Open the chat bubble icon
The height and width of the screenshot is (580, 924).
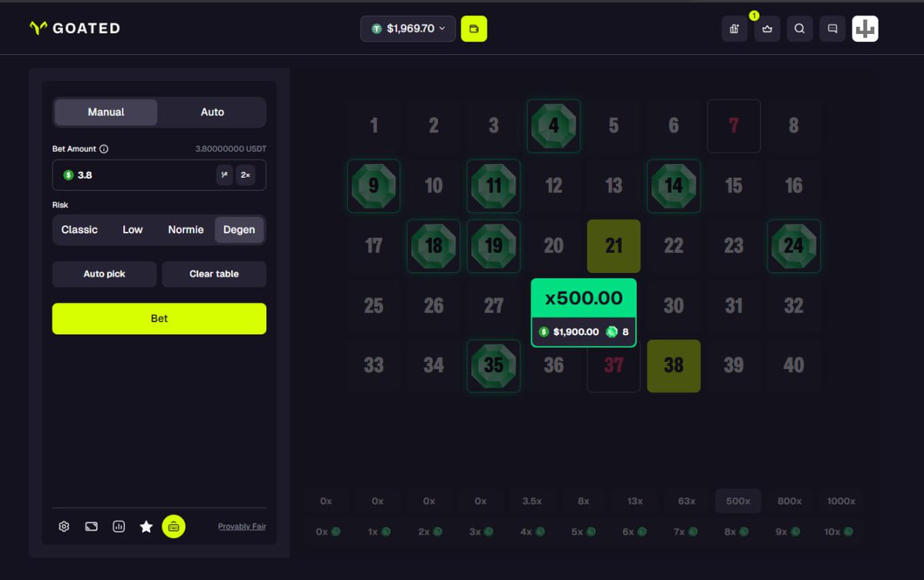[832, 28]
